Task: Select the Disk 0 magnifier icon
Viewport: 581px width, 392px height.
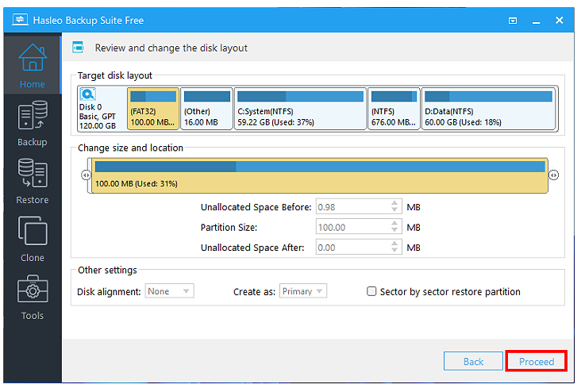Action: coord(88,94)
